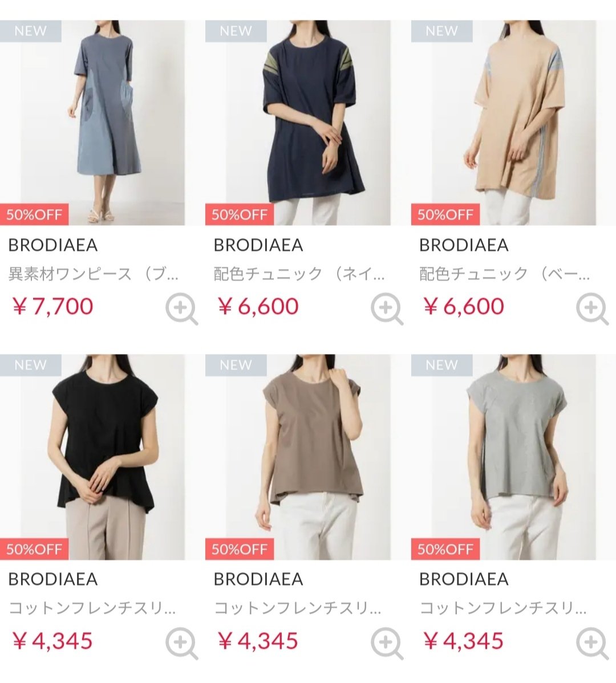
Task: Select the ¥4,345 price under the black top
Action: (52, 641)
